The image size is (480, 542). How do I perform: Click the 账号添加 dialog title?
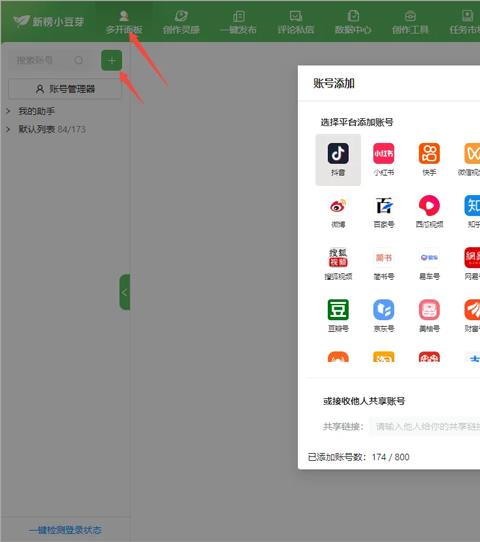point(334,83)
